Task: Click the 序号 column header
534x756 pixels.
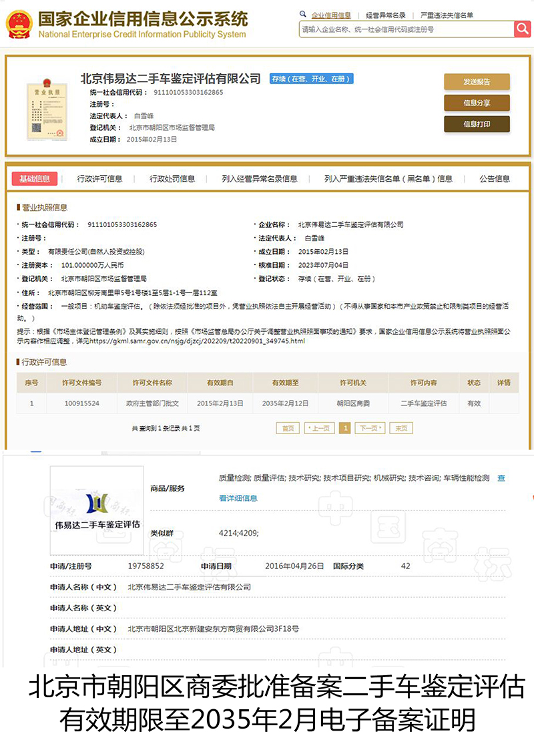Action: point(31,383)
